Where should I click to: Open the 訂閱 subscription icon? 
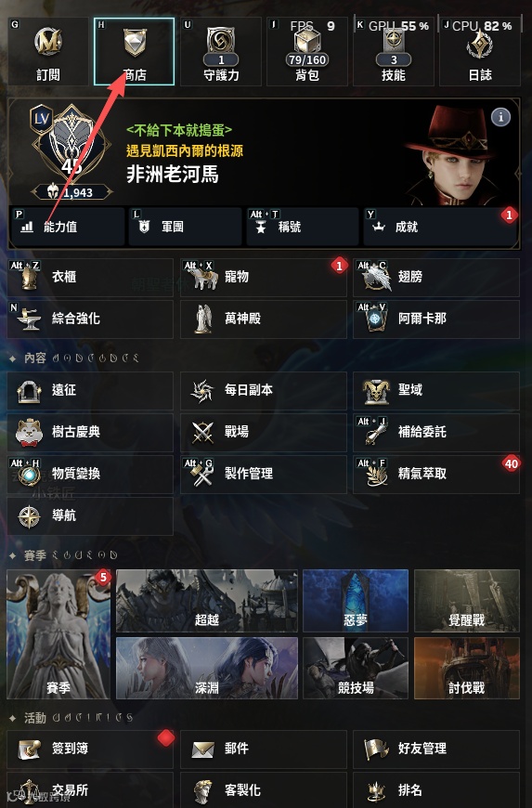pyautogui.click(x=48, y=51)
